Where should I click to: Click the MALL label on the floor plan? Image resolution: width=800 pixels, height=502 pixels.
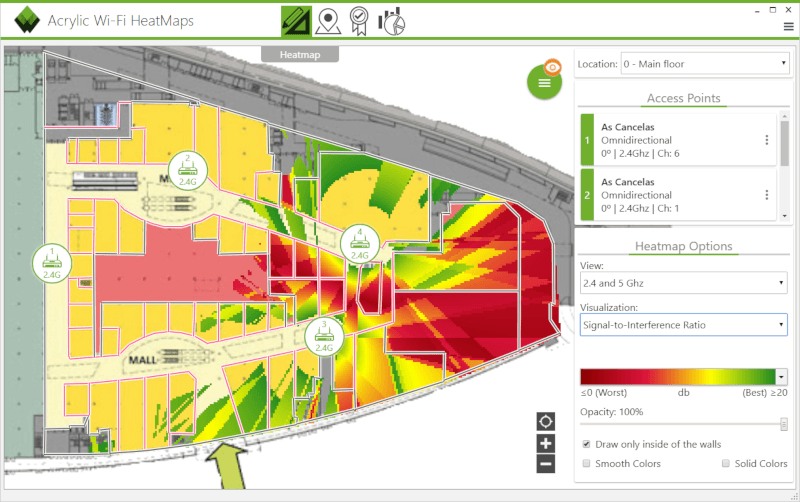point(142,360)
